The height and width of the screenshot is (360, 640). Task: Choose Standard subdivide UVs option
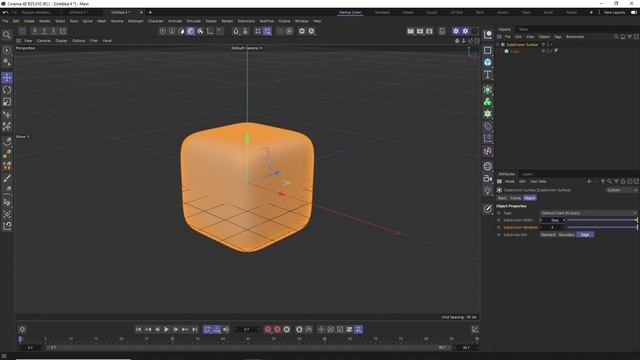[548, 235]
